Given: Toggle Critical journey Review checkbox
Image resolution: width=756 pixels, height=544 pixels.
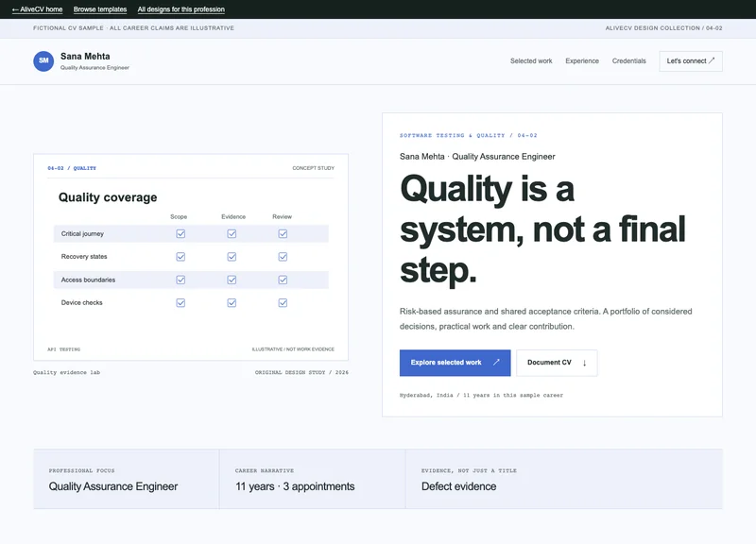Looking at the screenshot, I should pyautogui.click(x=283, y=233).
